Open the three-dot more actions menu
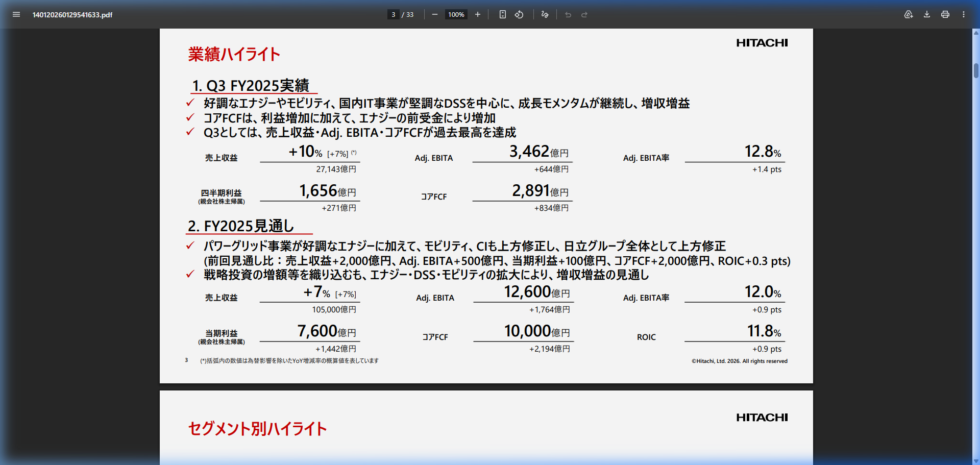 pos(964,15)
